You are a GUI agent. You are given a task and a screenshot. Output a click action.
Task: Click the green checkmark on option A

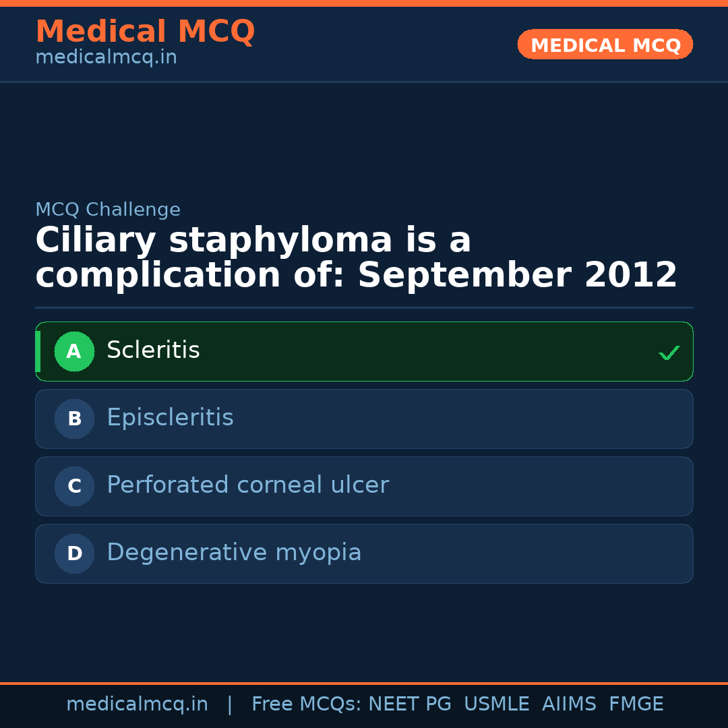pos(669,351)
